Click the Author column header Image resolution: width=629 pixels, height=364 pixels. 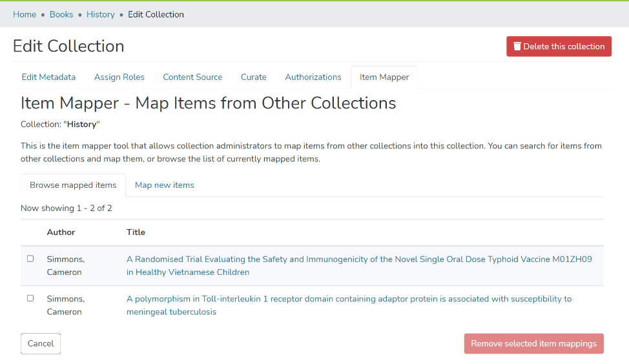click(x=61, y=232)
